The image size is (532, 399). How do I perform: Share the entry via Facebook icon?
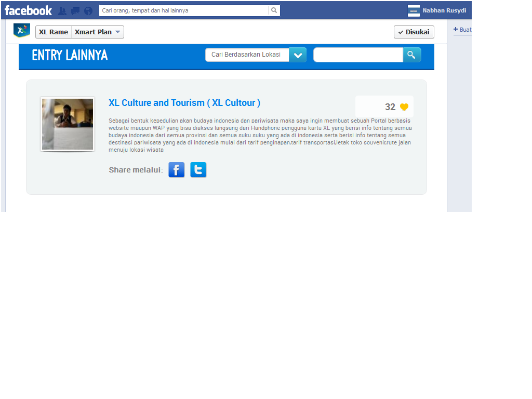[177, 170]
